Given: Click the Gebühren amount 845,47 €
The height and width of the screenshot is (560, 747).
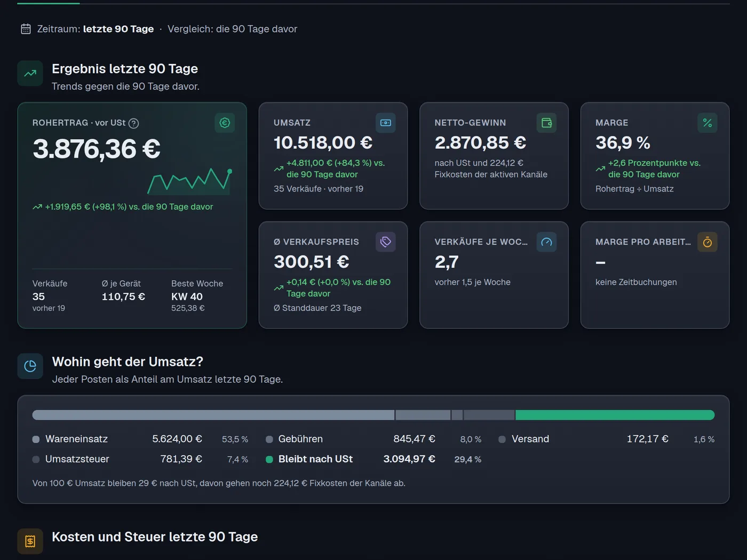Looking at the screenshot, I should pos(414,439).
